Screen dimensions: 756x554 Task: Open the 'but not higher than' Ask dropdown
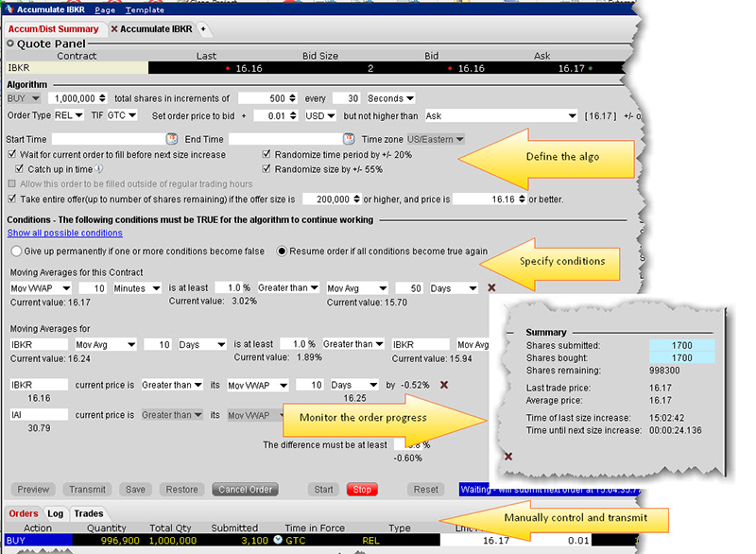tap(501, 115)
